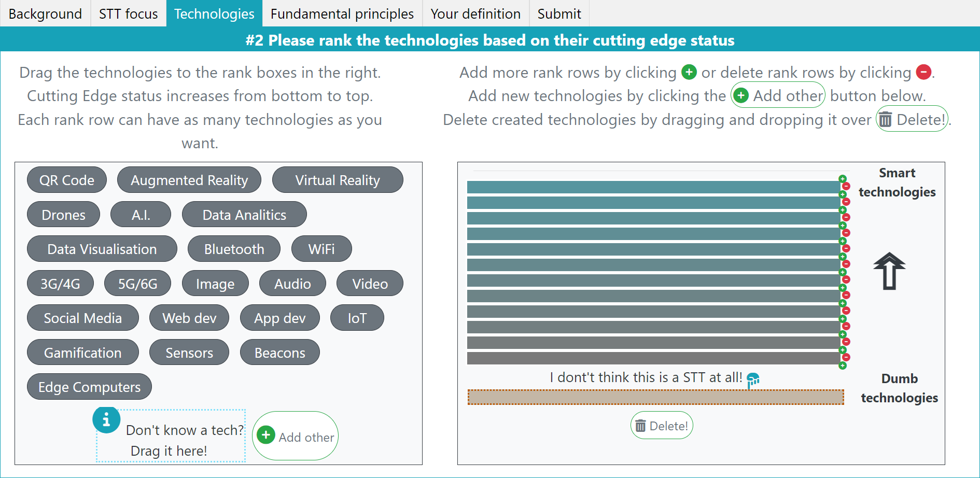
Task: Select the IoT technology chip
Action: click(x=357, y=318)
